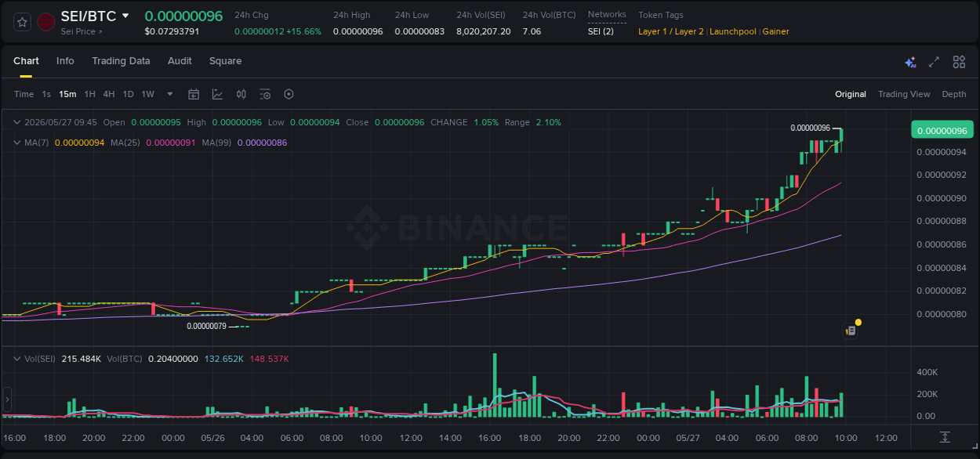Switch to the Chart tab
The width and height of the screenshot is (980, 459).
tap(26, 61)
